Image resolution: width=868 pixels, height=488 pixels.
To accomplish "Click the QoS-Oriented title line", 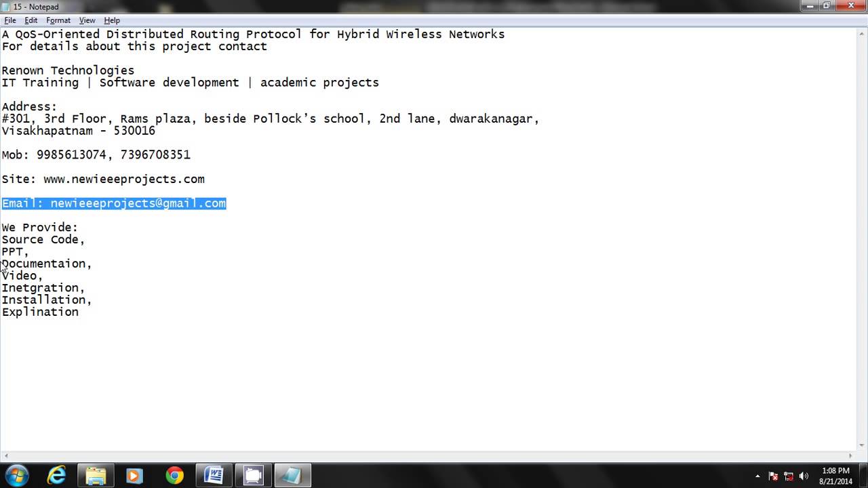I will [x=253, y=34].
